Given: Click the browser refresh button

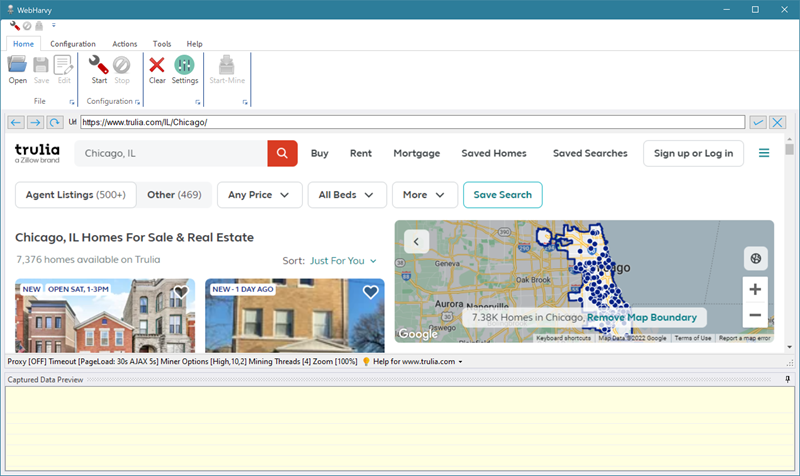Looking at the screenshot, I should 54,122.
